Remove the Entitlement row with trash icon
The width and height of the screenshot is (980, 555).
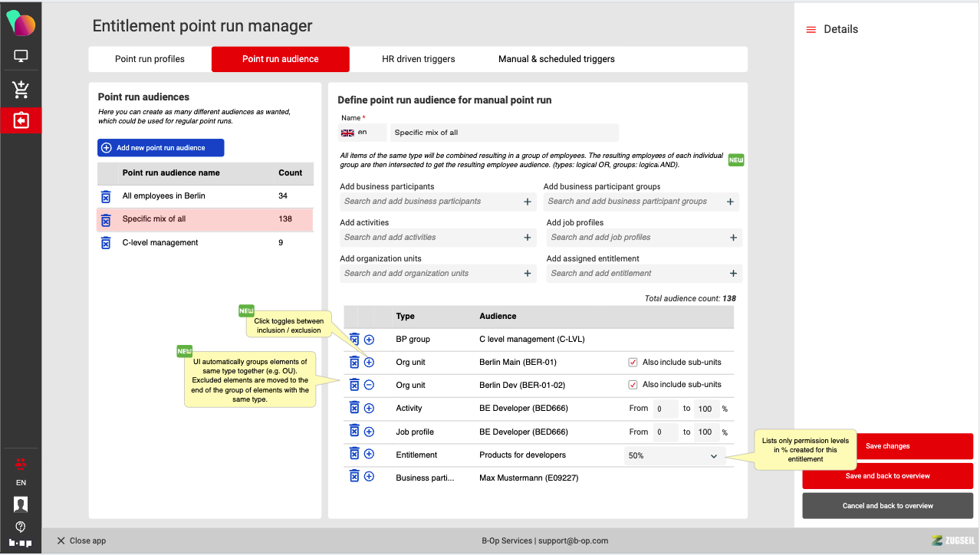pos(354,455)
